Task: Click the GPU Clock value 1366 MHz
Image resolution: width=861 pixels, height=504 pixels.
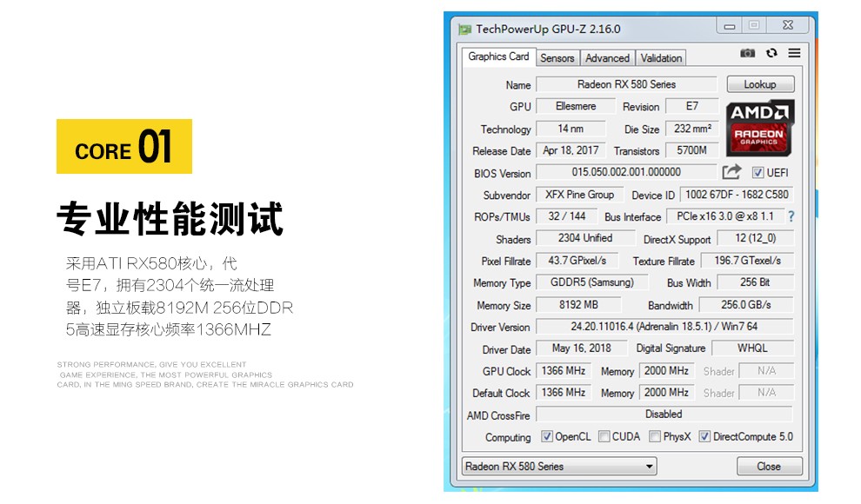Action: (564, 371)
